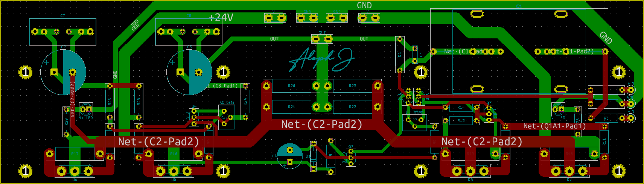Click the mounting hole left of C2
The image size is (644, 184).
click(x=26, y=72)
